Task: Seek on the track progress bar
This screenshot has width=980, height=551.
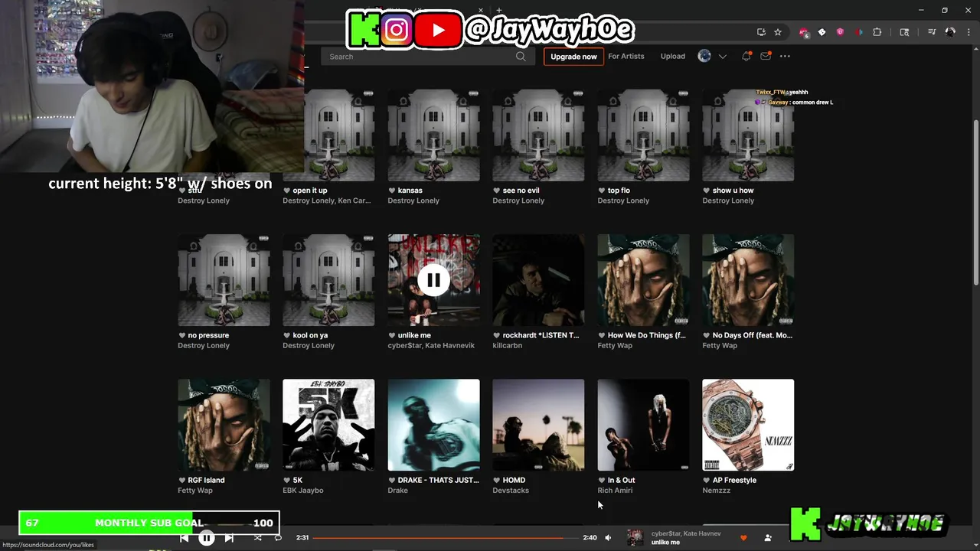Action: pos(445,538)
